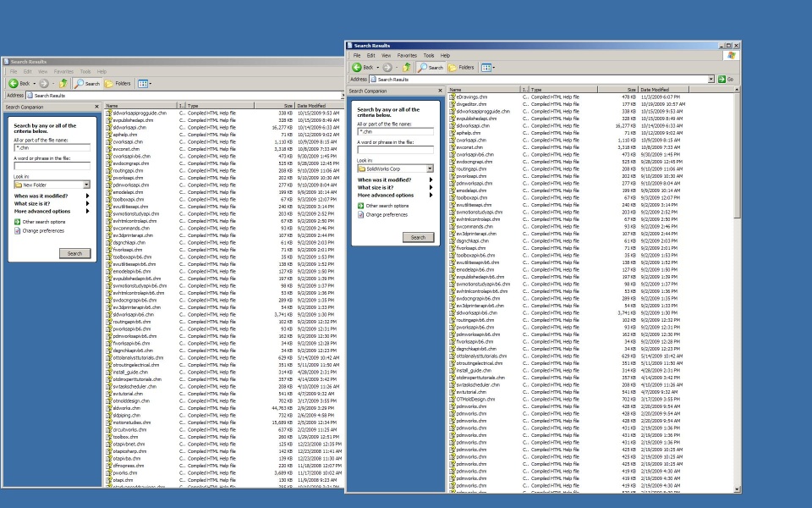812x508 pixels.
Task: Go up one level in the right window
Action: 407,68
